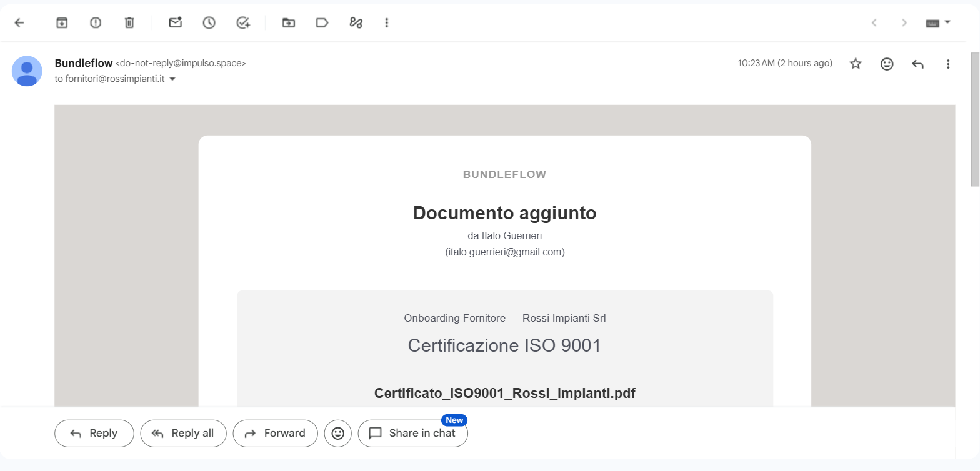Image resolution: width=980 pixels, height=471 pixels.
Task: Click Certificato_ISO9001_Rossi_Impianti.pdf file name
Action: pos(505,393)
